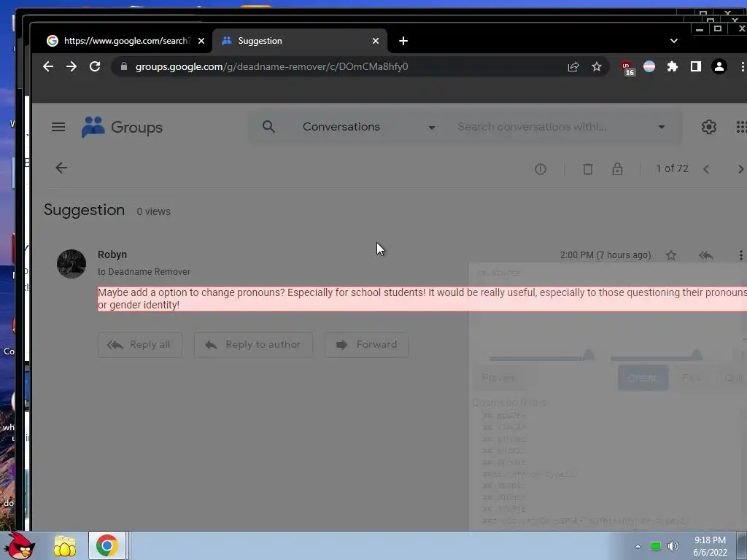Click the Google Groups logo

122,127
